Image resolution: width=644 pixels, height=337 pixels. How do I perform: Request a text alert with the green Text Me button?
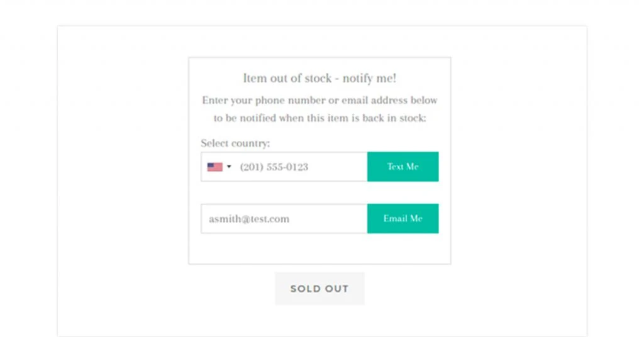403,167
